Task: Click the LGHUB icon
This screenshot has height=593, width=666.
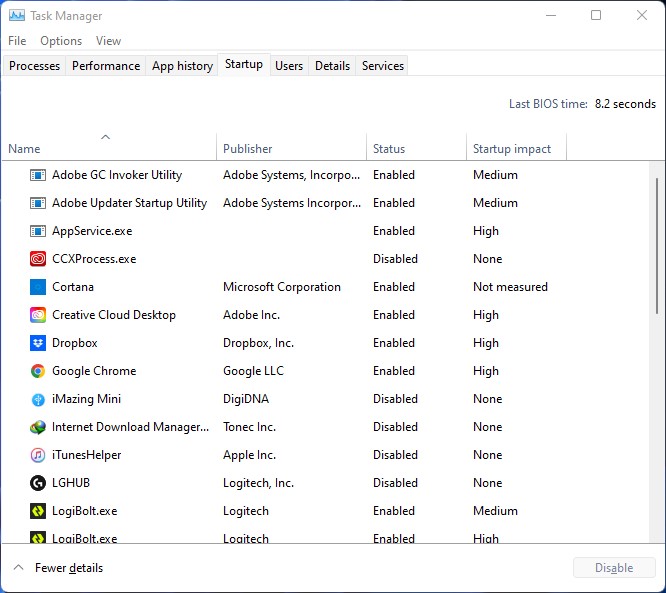Action: pyautogui.click(x=38, y=483)
